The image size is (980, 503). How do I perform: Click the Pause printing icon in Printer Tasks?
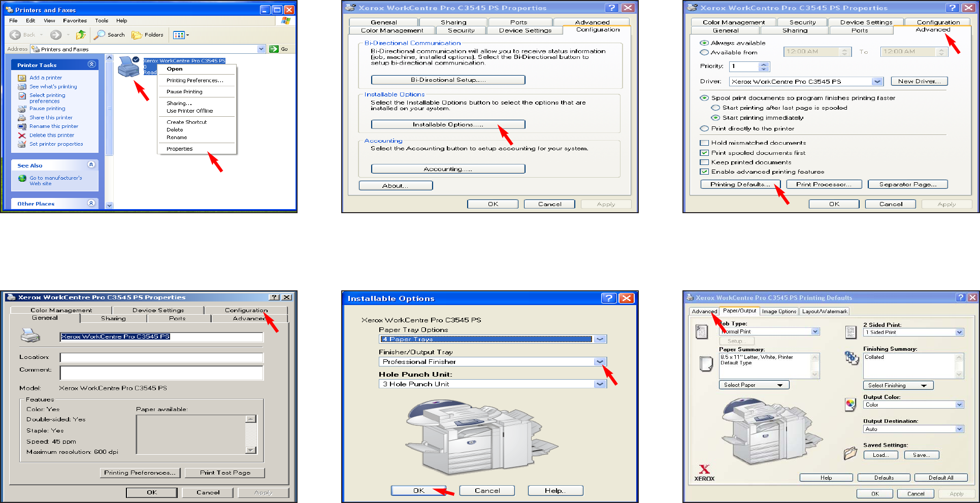(22, 109)
